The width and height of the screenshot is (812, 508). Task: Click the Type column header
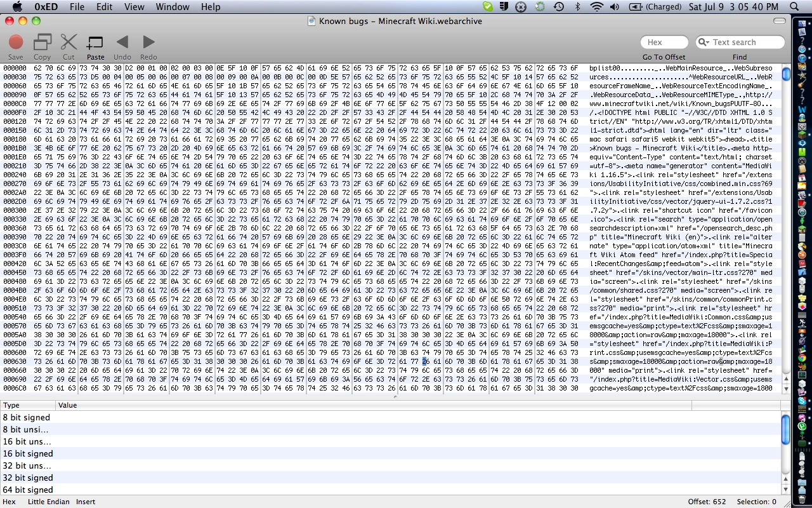click(x=28, y=405)
